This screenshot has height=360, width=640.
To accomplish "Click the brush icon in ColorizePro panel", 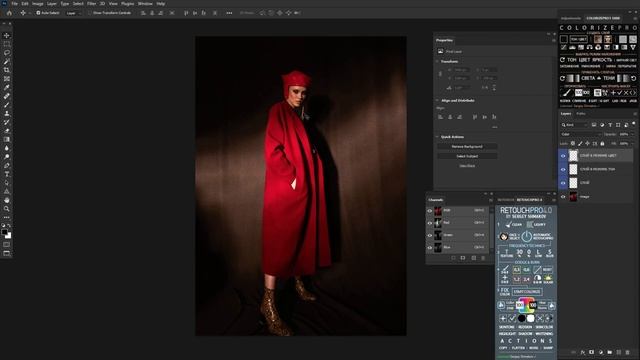I will (x=567, y=93).
